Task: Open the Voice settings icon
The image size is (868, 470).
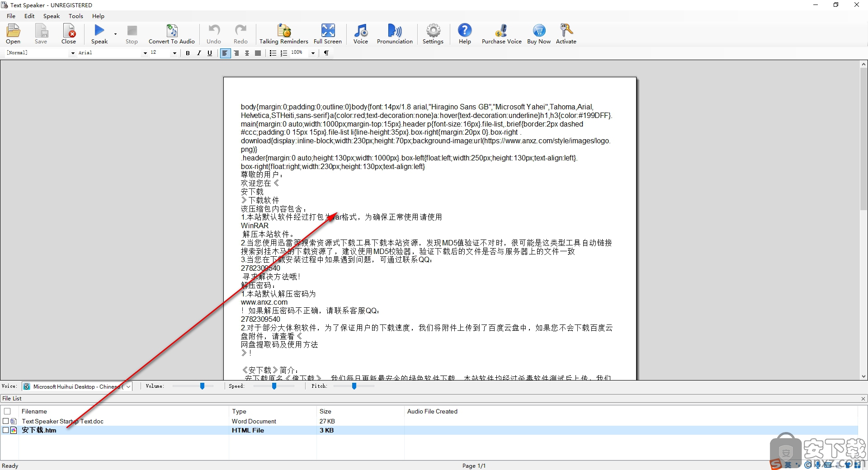Action: [x=360, y=34]
